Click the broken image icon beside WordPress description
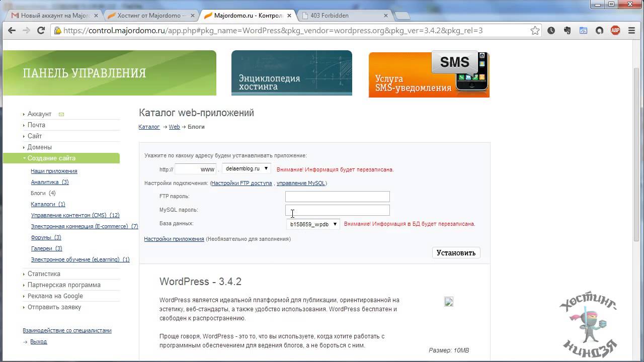 tap(449, 302)
